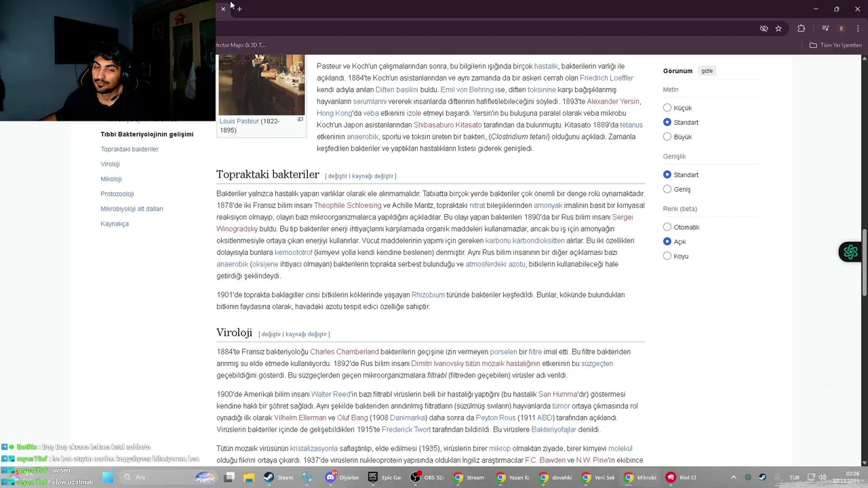Select Büyük text size
Image resolution: width=868 pixels, height=488 pixels.
tap(667, 136)
